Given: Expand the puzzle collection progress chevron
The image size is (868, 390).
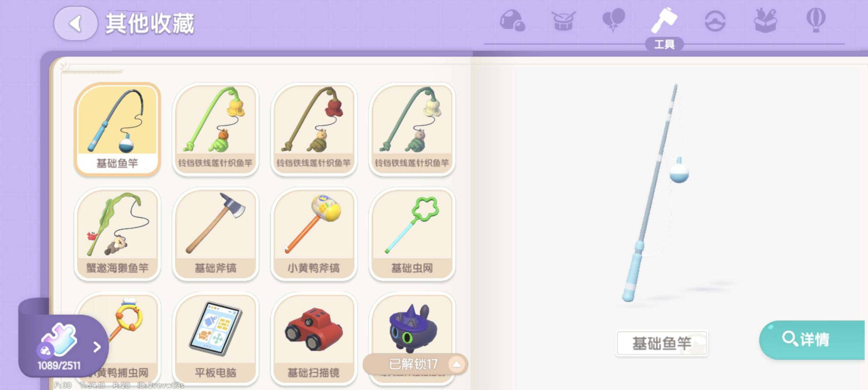Looking at the screenshot, I should (97, 347).
